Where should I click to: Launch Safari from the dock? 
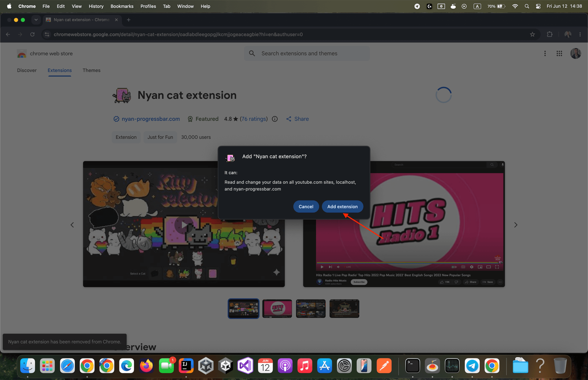click(x=67, y=366)
